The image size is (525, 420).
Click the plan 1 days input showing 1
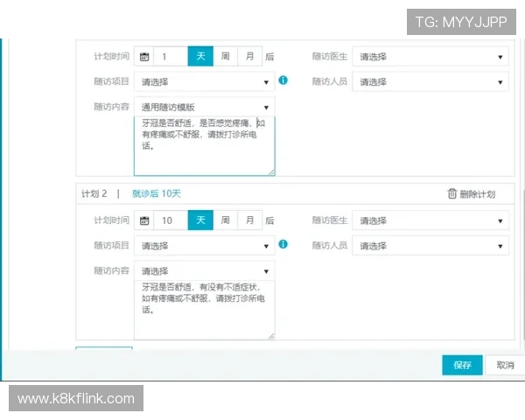click(171, 56)
